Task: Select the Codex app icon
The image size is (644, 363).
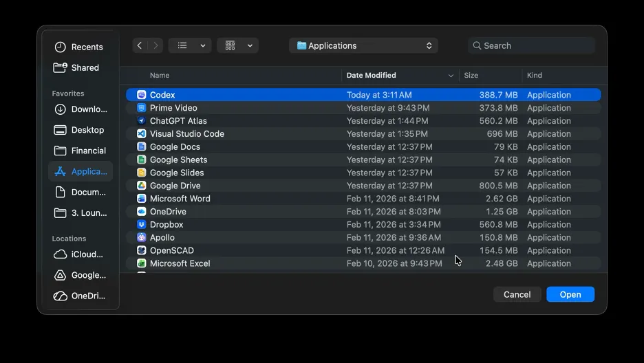Action: coord(141,95)
